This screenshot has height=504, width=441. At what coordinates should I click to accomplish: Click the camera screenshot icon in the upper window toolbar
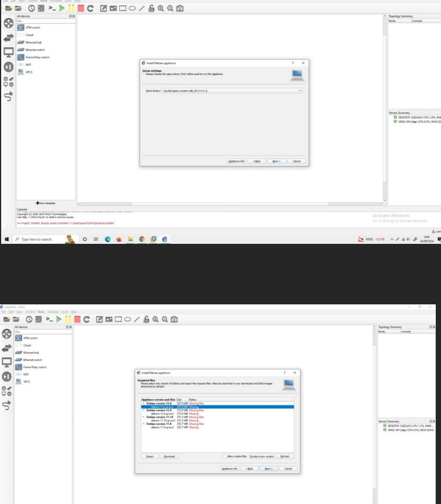[180, 8]
